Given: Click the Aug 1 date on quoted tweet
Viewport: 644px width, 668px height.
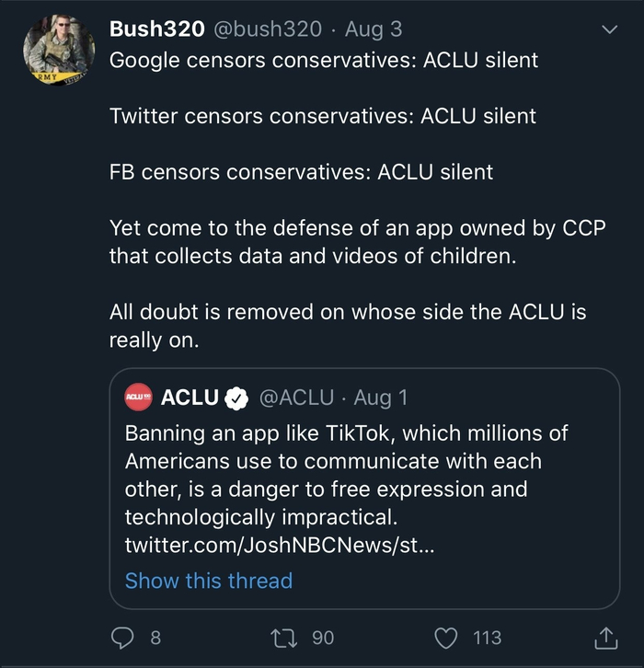Looking at the screenshot, I should (381, 398).
